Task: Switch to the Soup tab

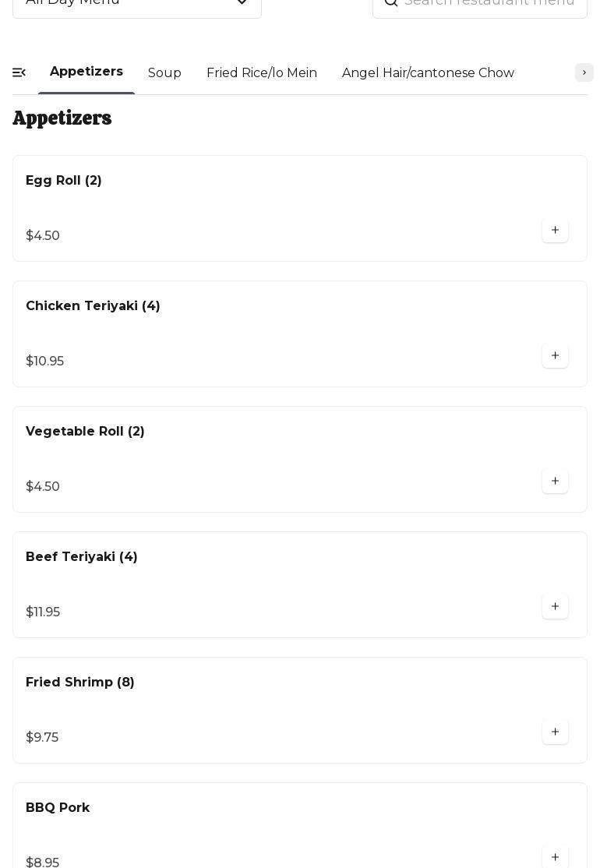Action: (x=164, y=73)
